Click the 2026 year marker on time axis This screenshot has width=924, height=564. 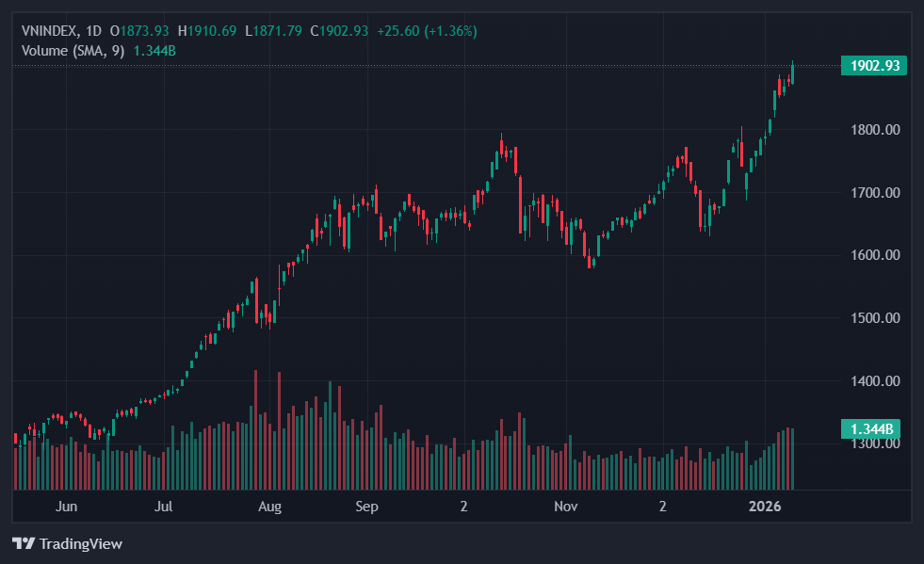[x=764, y=508]
